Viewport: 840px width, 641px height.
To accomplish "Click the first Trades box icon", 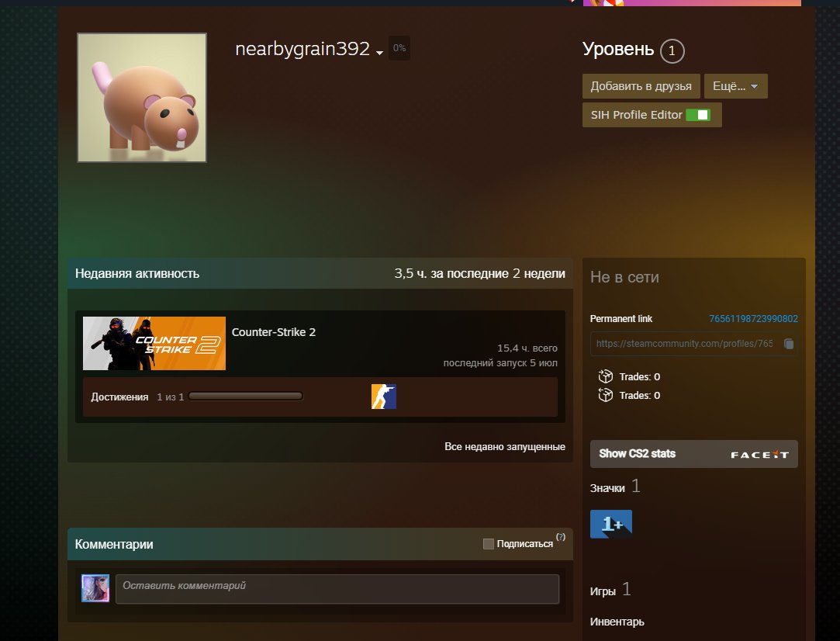I will (x=605, y=376).
